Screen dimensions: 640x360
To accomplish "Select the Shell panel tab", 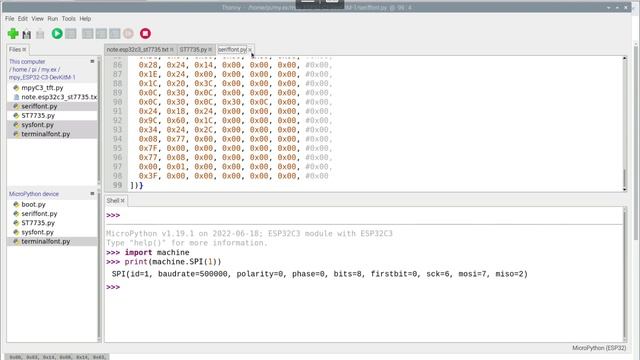I will coord(113,200).
